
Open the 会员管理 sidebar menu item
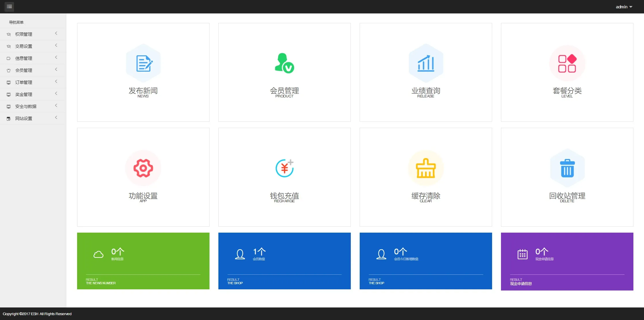[24, 70]
